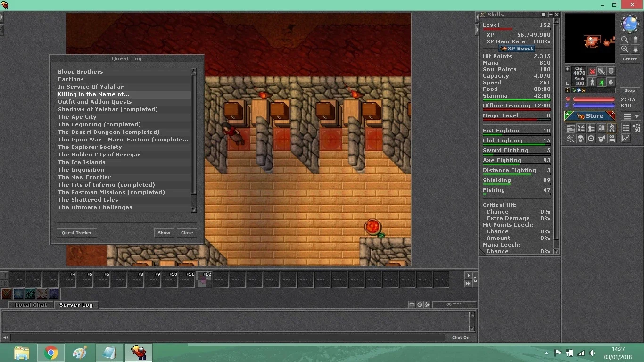
Task: Click the Show button in Quest Log
Action: click(x=164, y=233)
